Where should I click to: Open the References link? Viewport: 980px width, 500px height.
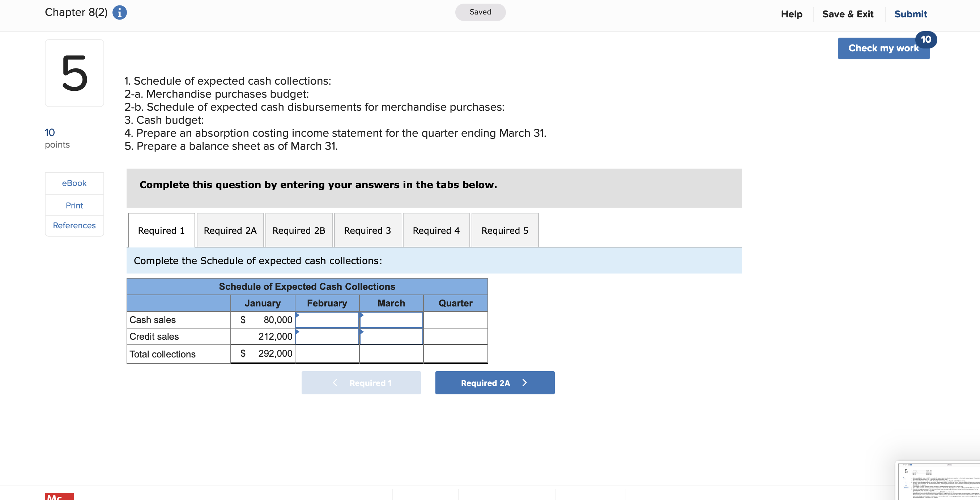pyautogui.click(x=74, y=225)
